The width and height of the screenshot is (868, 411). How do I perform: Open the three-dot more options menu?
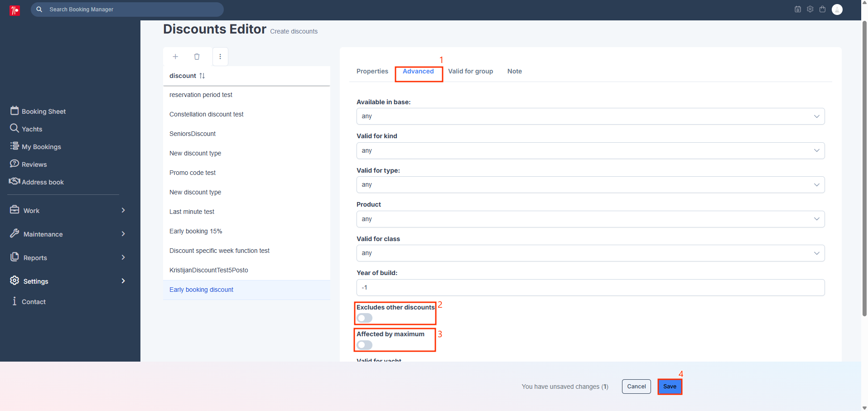(x=220, y=57)
